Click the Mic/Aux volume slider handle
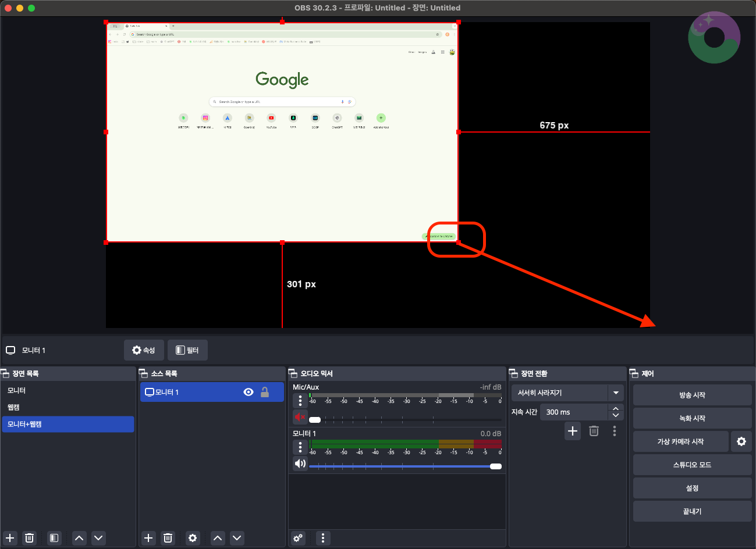This screenshot has height=549, width=756. click(315, 419)
